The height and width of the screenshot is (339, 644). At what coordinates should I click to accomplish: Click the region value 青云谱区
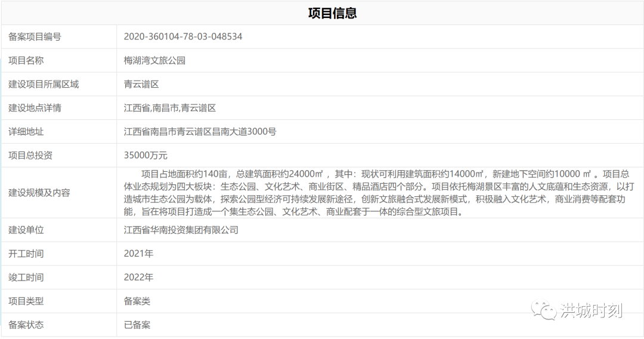tap(141, 84)
